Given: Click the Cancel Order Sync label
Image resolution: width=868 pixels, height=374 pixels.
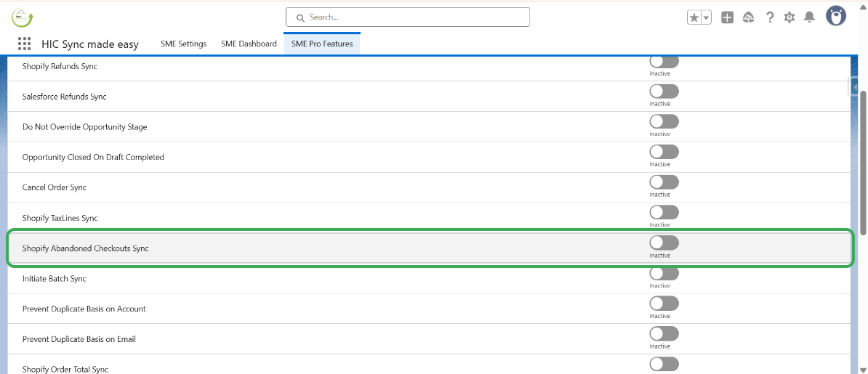Looking at the screenshot, I should [x=55, y=187].
